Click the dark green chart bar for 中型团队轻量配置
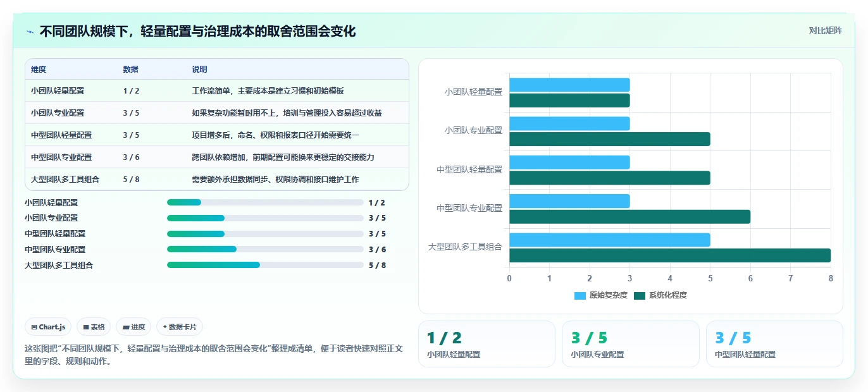The width and height of the screenshot is (868, 392). pyautogui.click(x=610, y=178)
